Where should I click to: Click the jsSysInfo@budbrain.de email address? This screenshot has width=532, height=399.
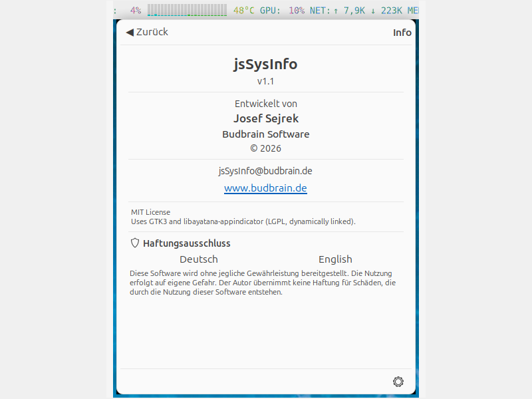(x=265, y=171)
